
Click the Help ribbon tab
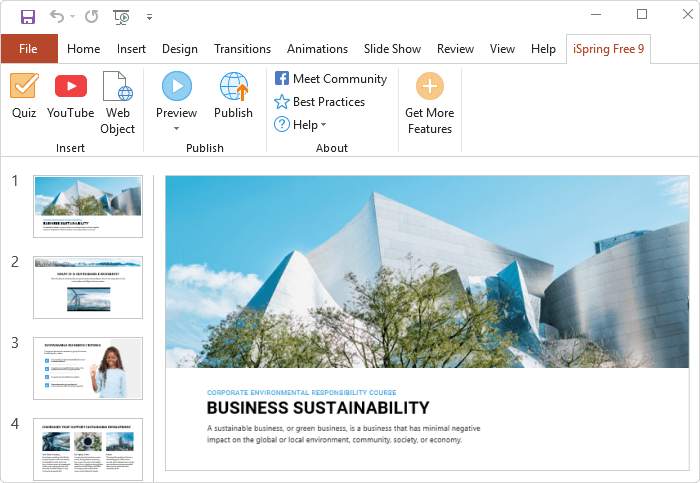pos(543,49)
